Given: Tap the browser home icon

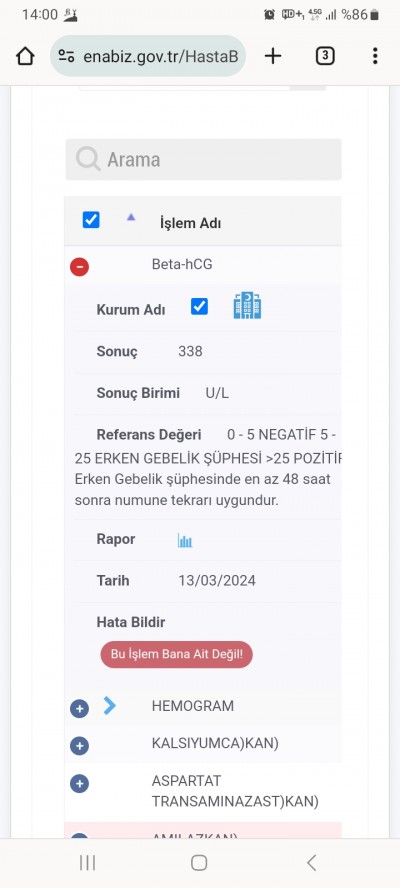Looking at the screenshot, I should [x=25, y=56].
